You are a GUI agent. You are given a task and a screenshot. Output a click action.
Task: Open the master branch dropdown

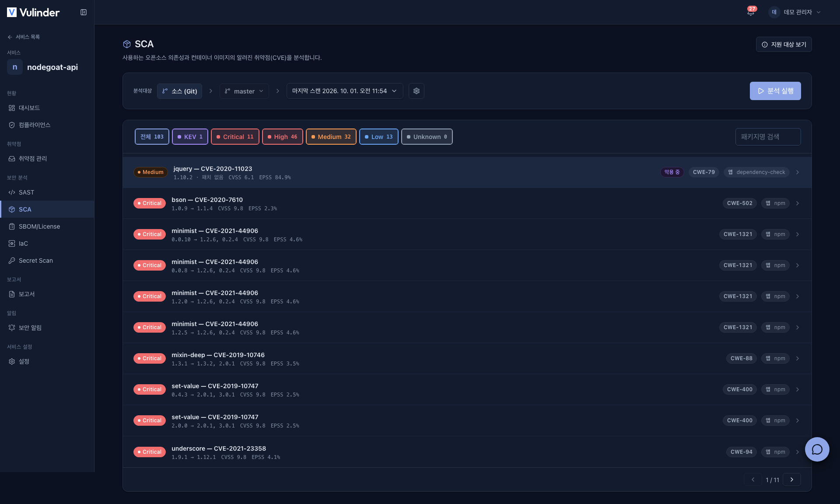[244, 91]
